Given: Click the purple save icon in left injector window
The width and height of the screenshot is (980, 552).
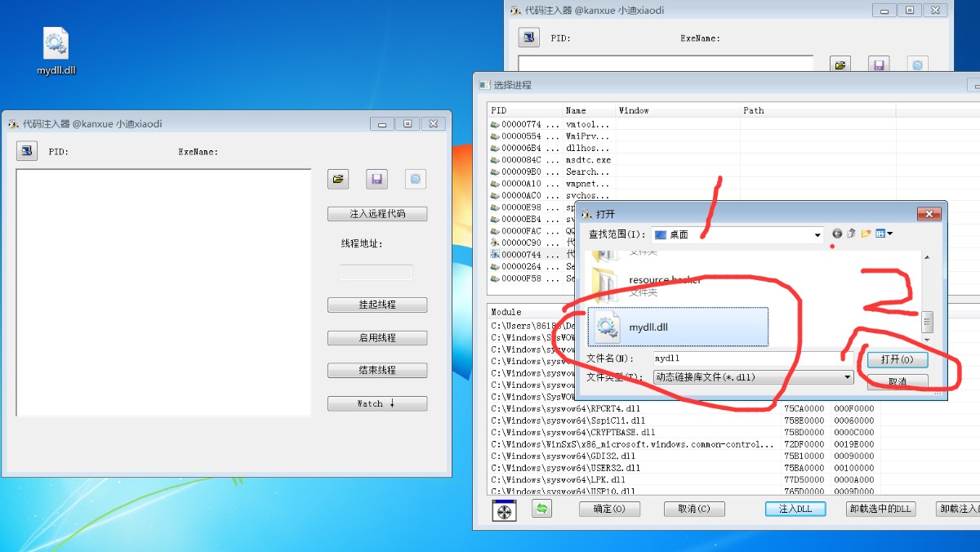Looking at the screenshot, I should click(x=376, y=179).
